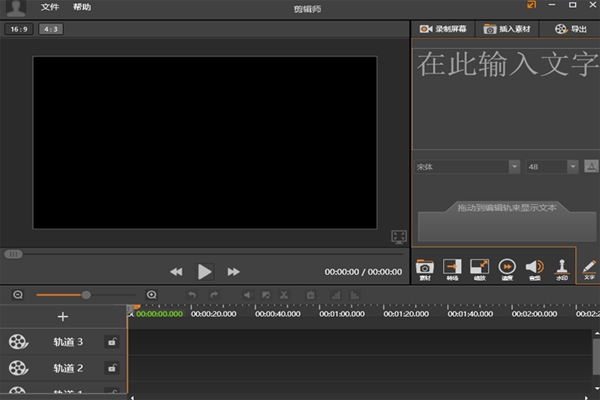Open the 音频 (audio) speaker tool
The width and height of the screenshot is (600, 400).
point(534,268)
